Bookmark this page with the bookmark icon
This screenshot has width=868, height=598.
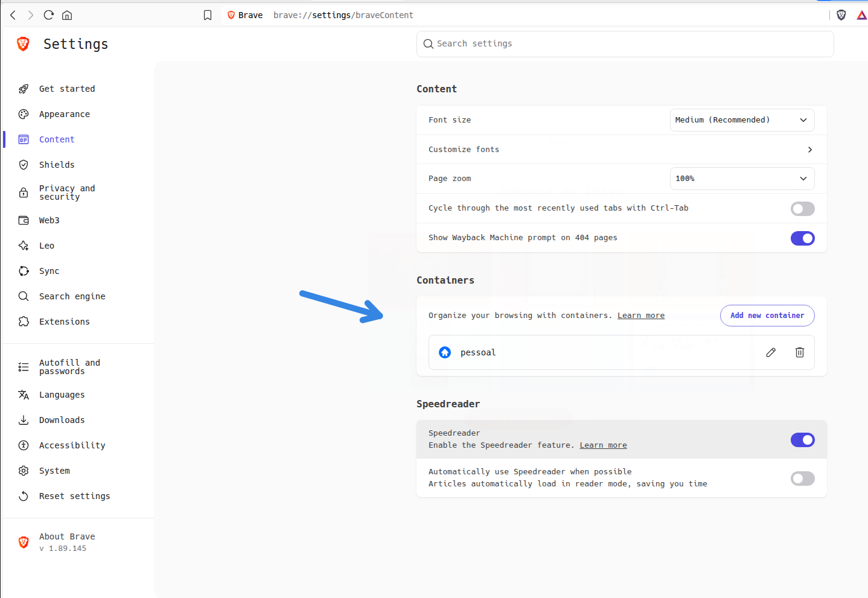point(208,15)
